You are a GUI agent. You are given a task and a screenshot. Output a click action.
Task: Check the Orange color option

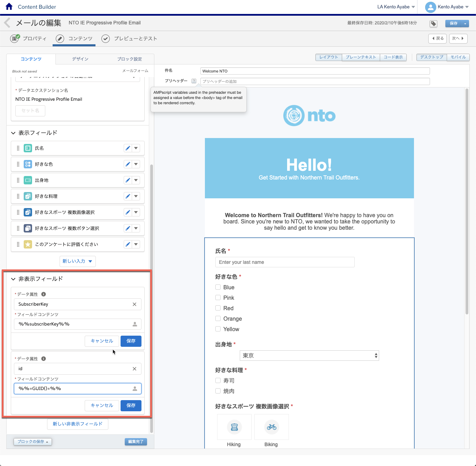pos(218,319)
